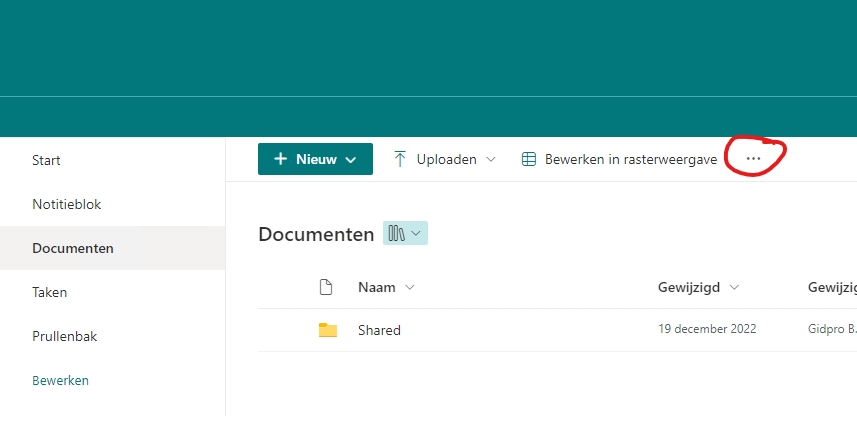
Task: Open Notitieblok from left navigation
Action: 66,204
